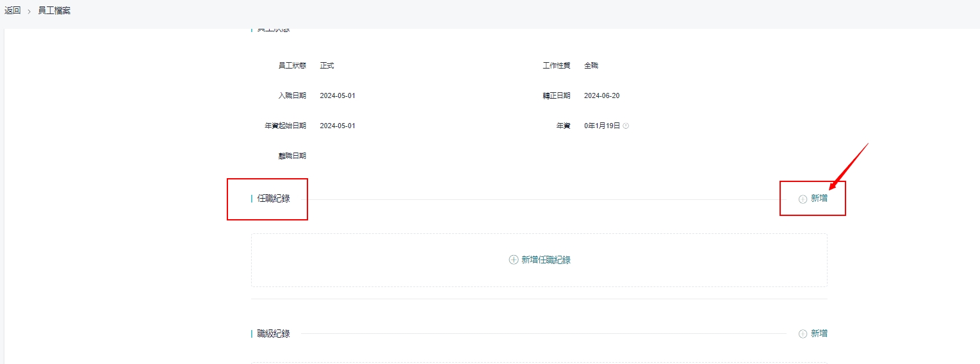
Task: Click the 新增任職紀錄 text in the dashed box
Action: pos(546,260)
